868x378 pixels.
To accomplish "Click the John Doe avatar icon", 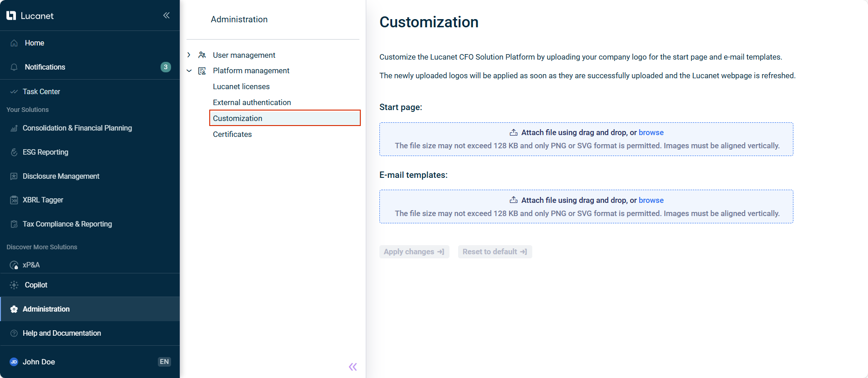I will coord(14,362).
